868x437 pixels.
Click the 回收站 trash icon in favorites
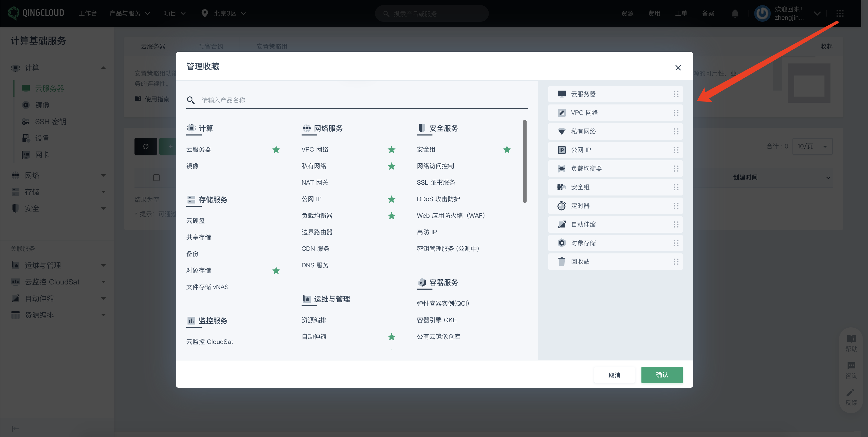coord(561,261)
